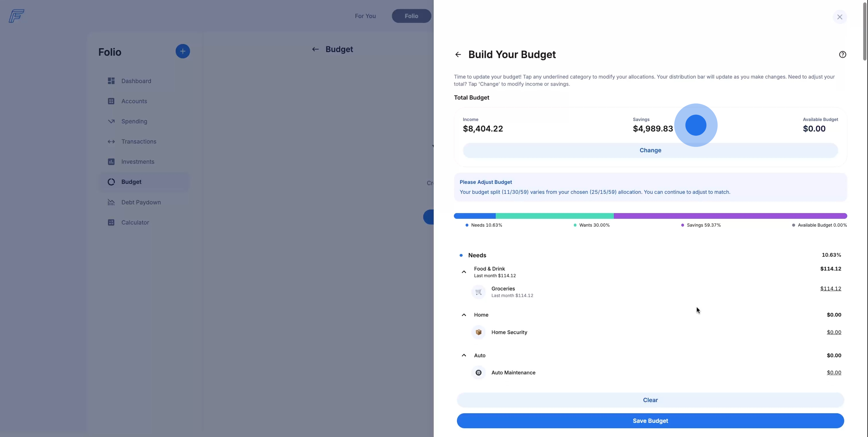Collapse the Auto category
Image resolution: width=868 pixels, height=437 pixels.
(x=464, y=356)
